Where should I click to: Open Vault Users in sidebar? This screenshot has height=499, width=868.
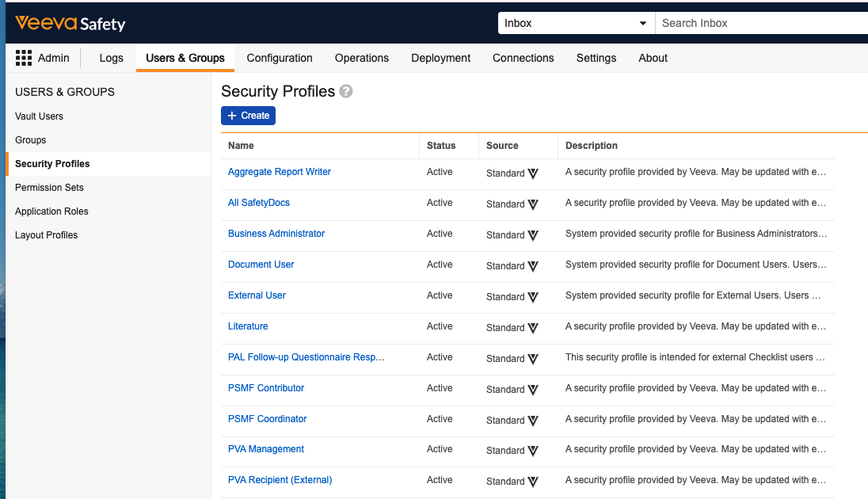pos(39,116)
